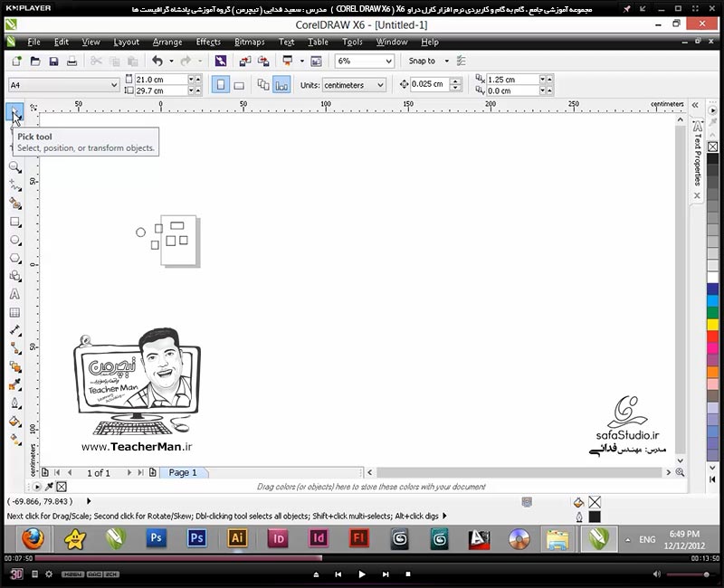Screen dimensions: 724x588
Task: Select the Parallel Dimension tool
Action: click(14, 330)
